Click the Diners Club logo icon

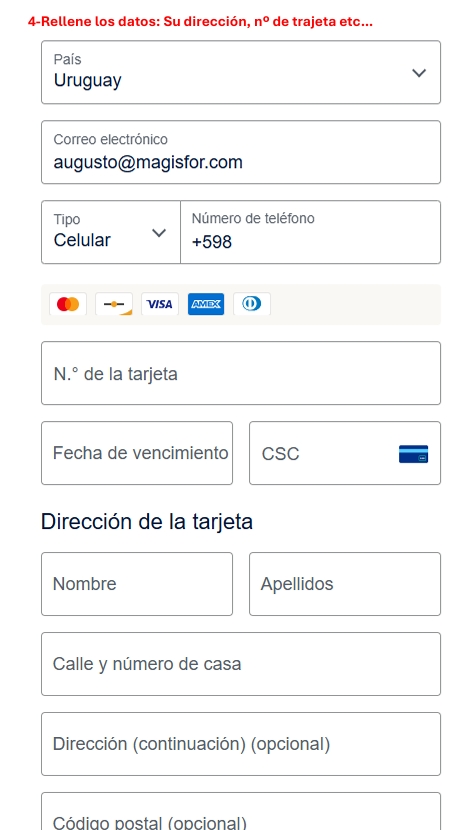pyautogui.click(x=252, y=304)
